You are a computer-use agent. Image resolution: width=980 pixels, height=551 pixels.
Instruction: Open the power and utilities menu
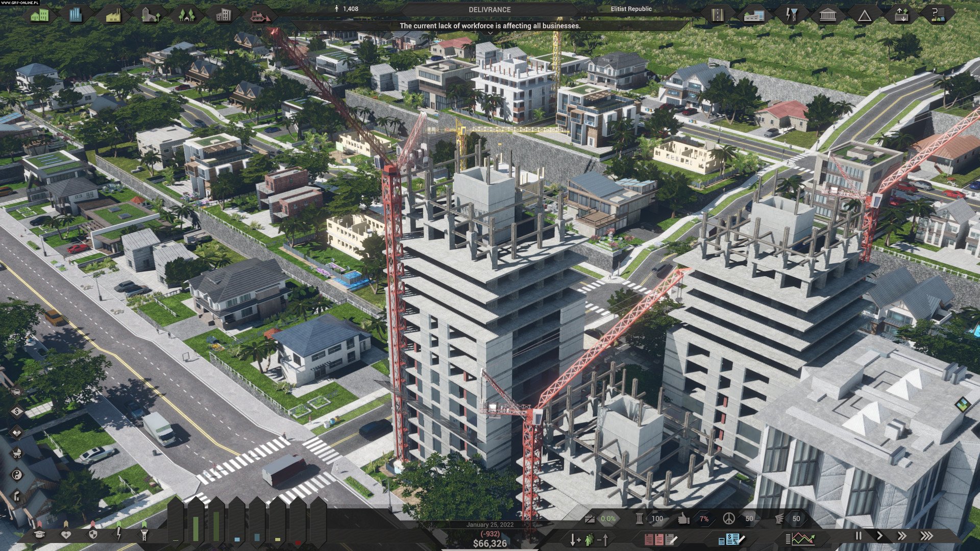(x=792, y=14)
